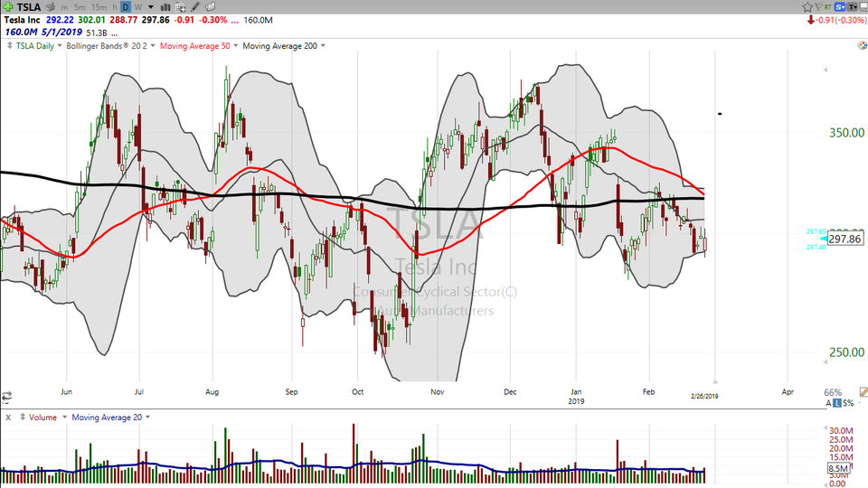The width and height of the screenshot is (868, 488).
Task: Click the colorful pinwheel icon at chart corner
Action: tap(862, 45)
